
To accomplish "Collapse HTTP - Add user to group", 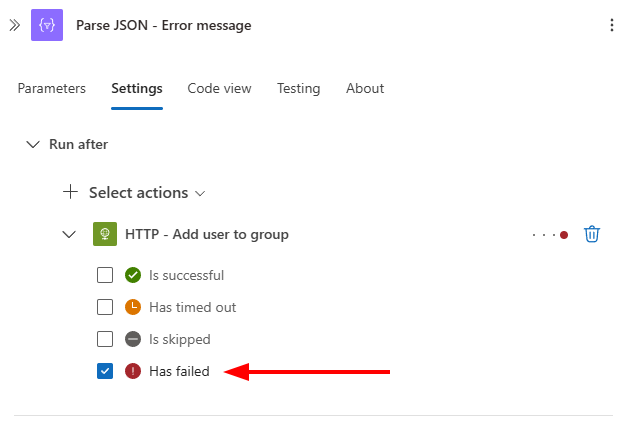I will pyautogui.click(x=69, y=234).
